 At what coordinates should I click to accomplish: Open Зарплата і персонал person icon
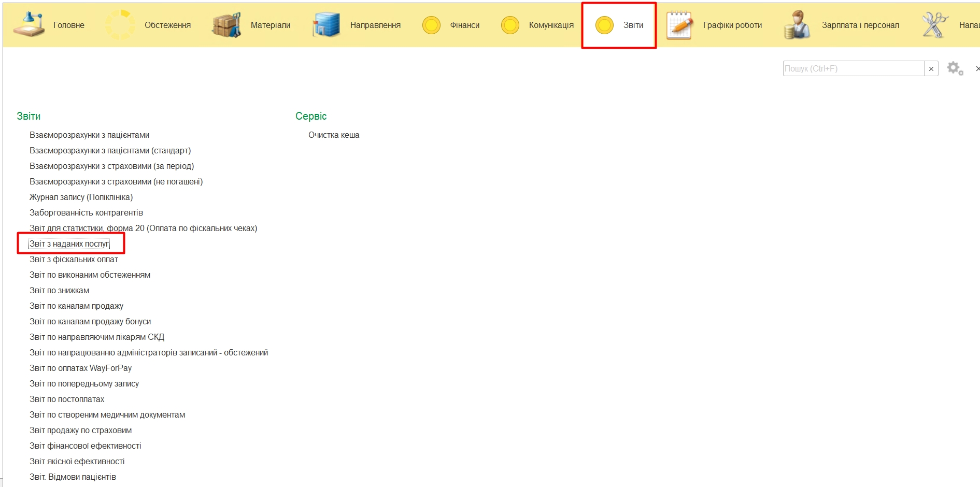click(797, 25)
